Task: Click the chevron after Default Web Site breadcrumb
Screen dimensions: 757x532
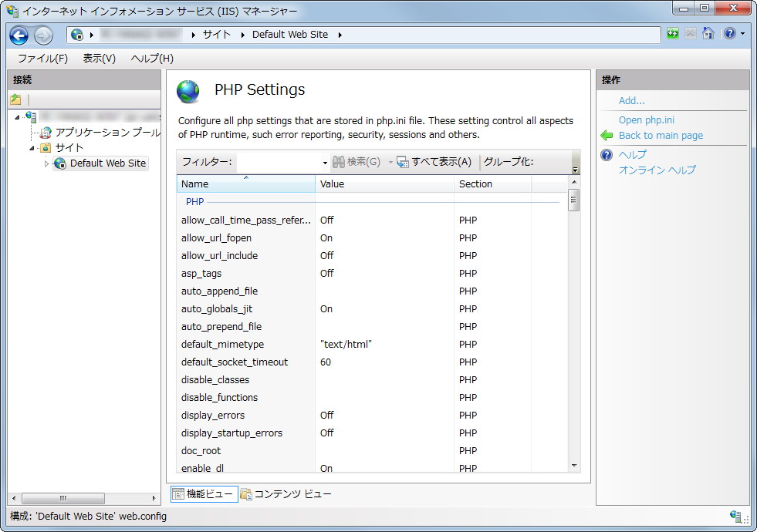Action: coord(340,35)
